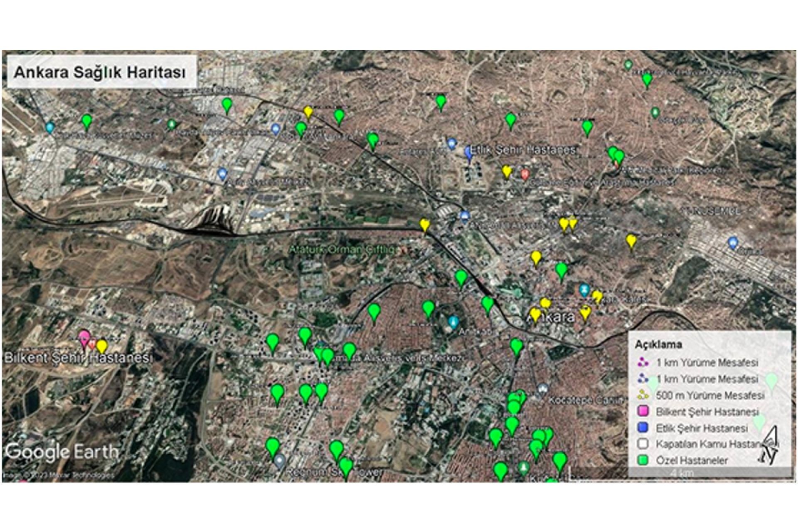798x532 pixels.
Task: Select the teal marker beside the Anıtkabir label
Action: (x=453, y=322)
